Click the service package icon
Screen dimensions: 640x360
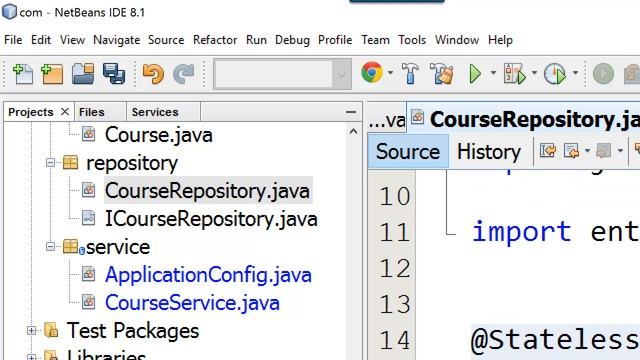71,246
